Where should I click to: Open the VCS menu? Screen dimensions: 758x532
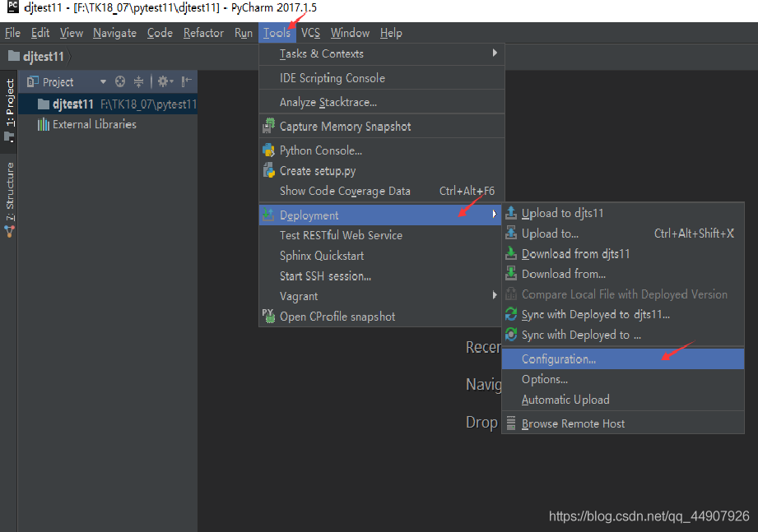310,33
